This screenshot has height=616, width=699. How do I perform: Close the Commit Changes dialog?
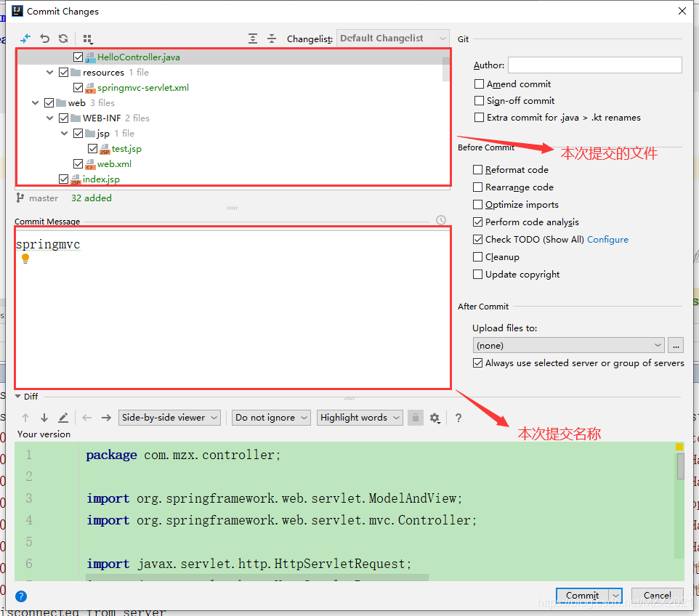(x=682, y=11)
